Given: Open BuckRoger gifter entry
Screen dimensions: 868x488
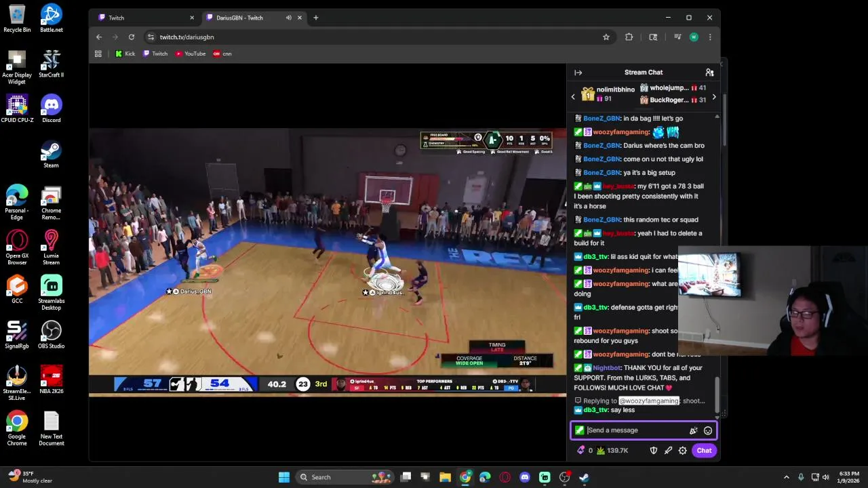Looking at the screenshot, I should tap(673, 100).
